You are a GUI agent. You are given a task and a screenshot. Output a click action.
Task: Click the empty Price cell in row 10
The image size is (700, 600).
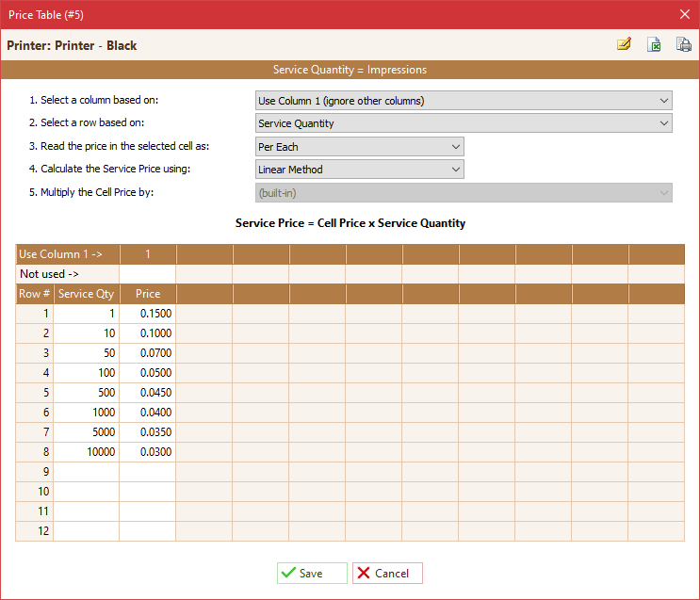click(x=147, y=491)
